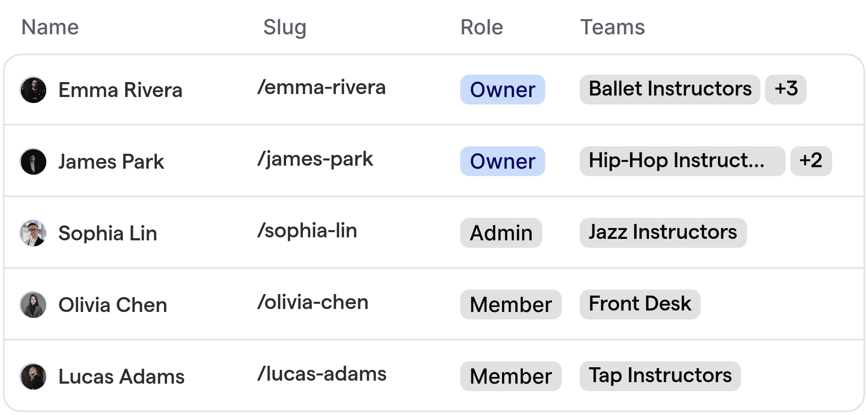Image resolution: width=868 pixels, height=415 pixels.
Task: Click the /sophia-lin slug link
Action: coord(308,231)
